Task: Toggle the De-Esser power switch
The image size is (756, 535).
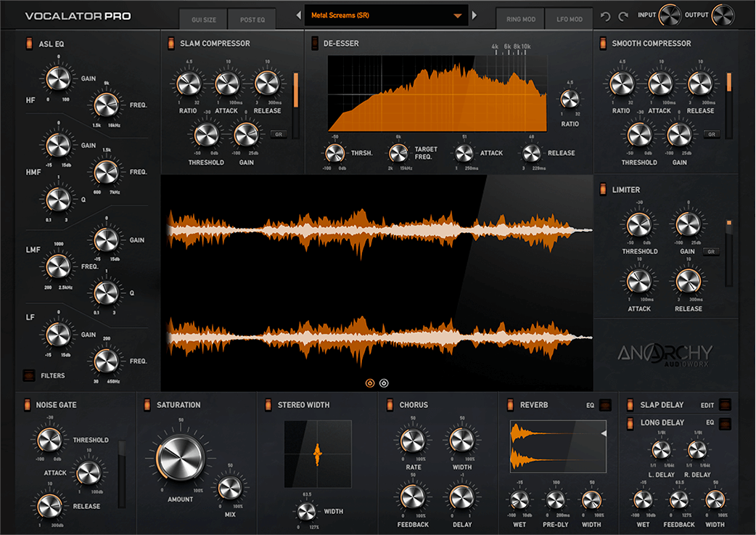Action: [x=314, y=44]
